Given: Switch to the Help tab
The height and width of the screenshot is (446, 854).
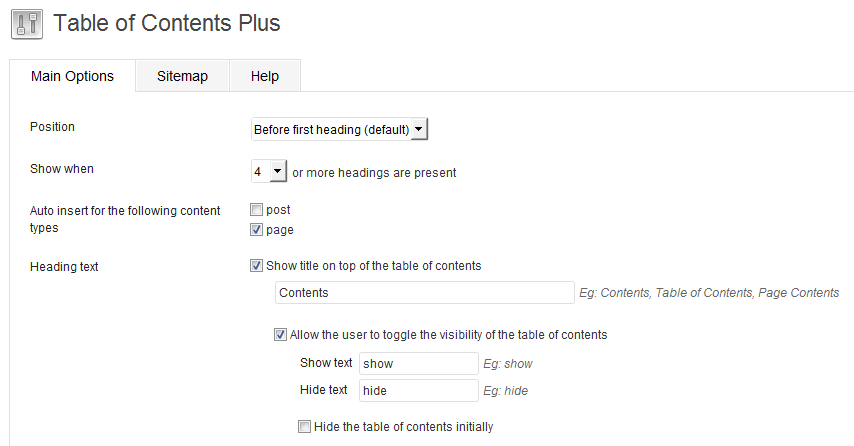Looking at the screenshot, I should click(x=264, y=76).
